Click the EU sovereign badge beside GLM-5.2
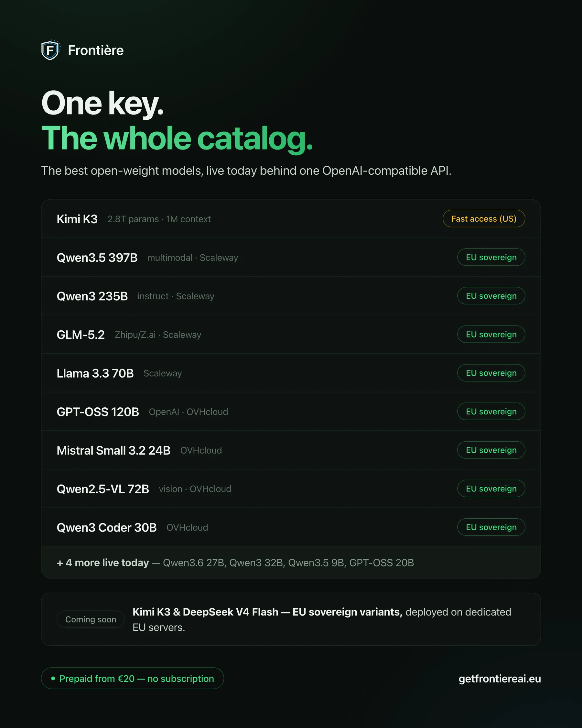This screenshot has height=728, width=582. pyautogui.click(x=491, y=334)
